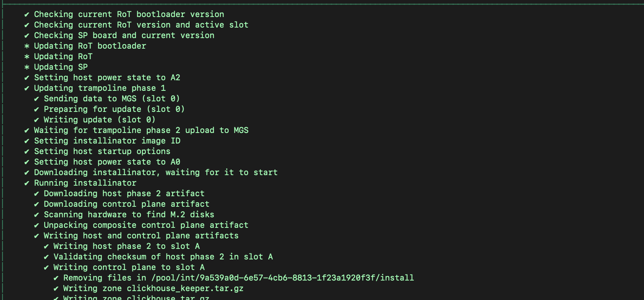Click the checkmark next to "Setting installinator image ID"
Screen dimensions: 644x300
click(27, 141)
